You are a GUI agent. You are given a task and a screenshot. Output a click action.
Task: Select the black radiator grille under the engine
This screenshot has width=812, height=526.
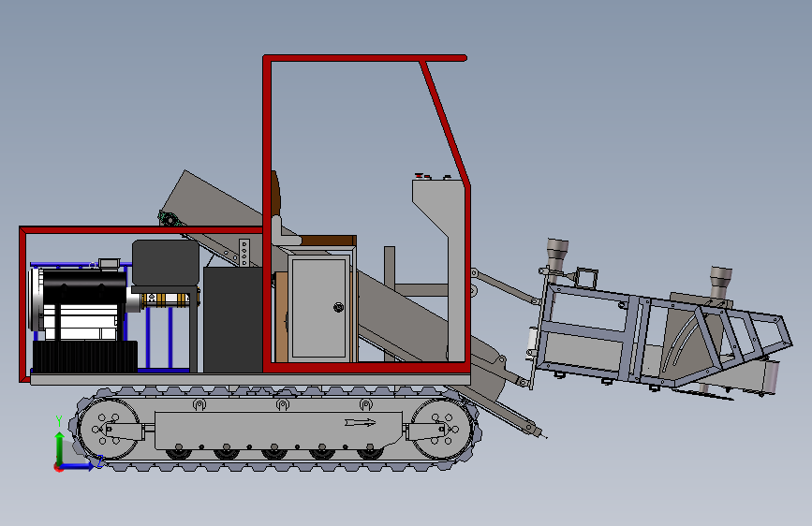click(85, 357)
